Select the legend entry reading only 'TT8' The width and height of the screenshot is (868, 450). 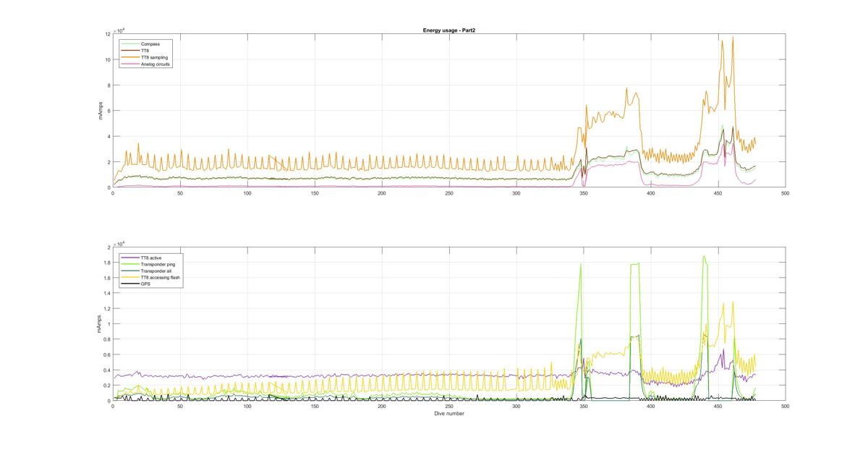pyautogui.click(x=145, y=51)
